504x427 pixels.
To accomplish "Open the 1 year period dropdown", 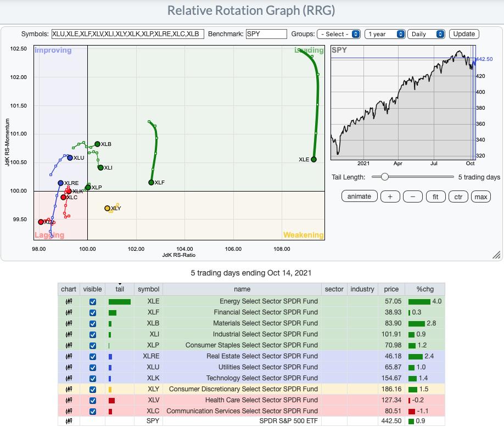I will click(x=385, y=34).
